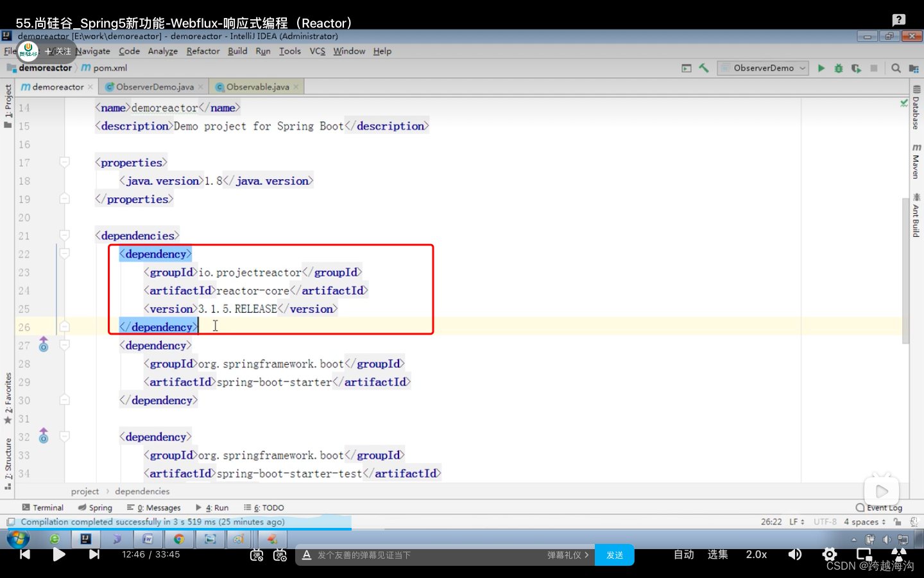This screenshot has height=578, width=924.
Task: Open the VCS menu
Action: click(318, 51)
